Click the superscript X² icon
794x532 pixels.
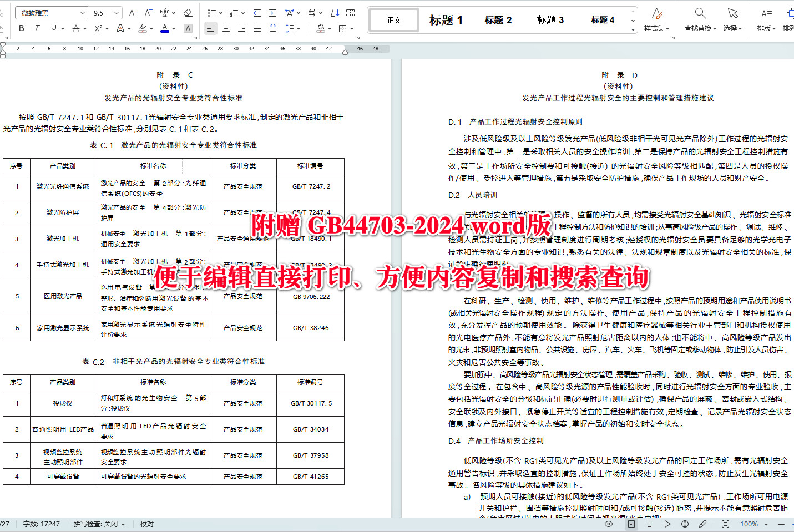pyautogui.click(x=98, y=28)
